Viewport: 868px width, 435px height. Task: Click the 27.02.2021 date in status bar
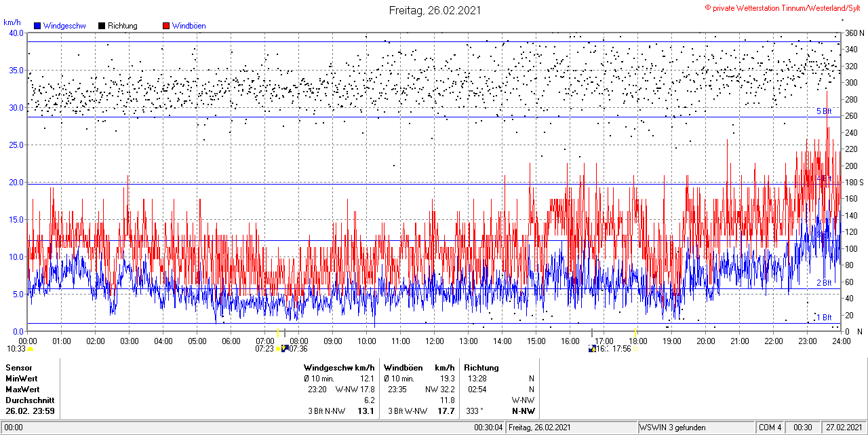point(846,428)
